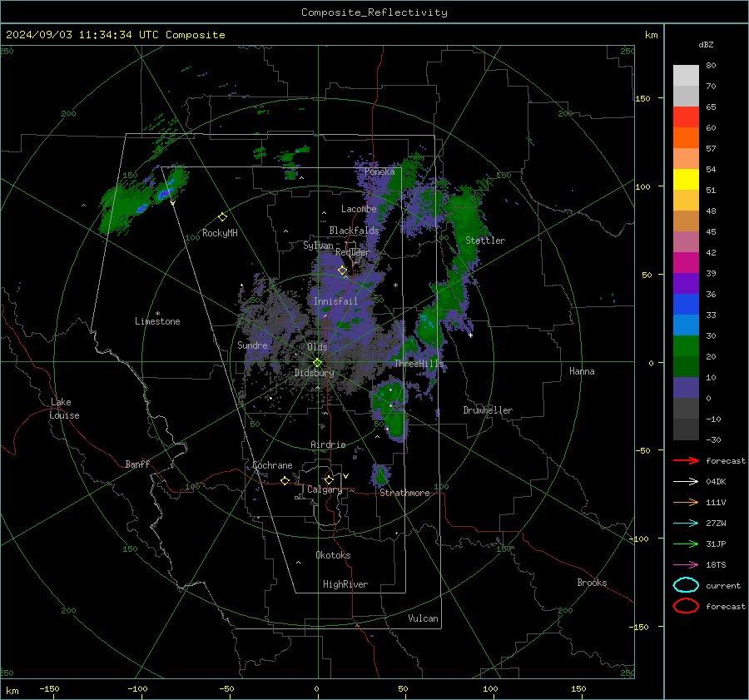Click the Ponoka map label
The image size is (749, 700).
pos(379,171)
